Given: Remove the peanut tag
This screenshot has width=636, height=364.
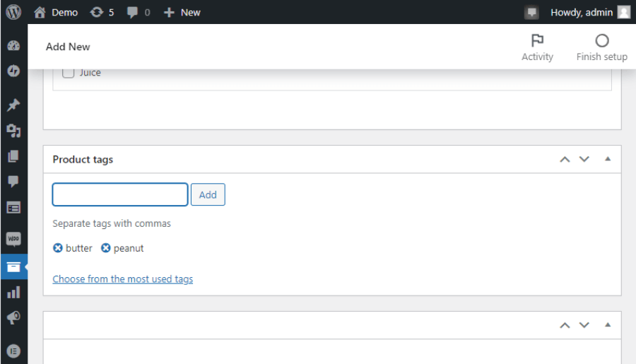Looking at the screenshot, I should click(105, 248).
